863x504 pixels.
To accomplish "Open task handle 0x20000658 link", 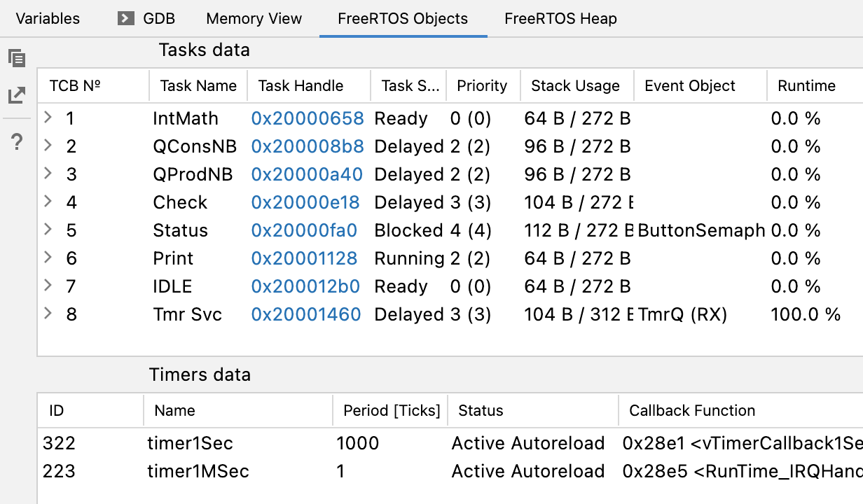I will point(308,118).
